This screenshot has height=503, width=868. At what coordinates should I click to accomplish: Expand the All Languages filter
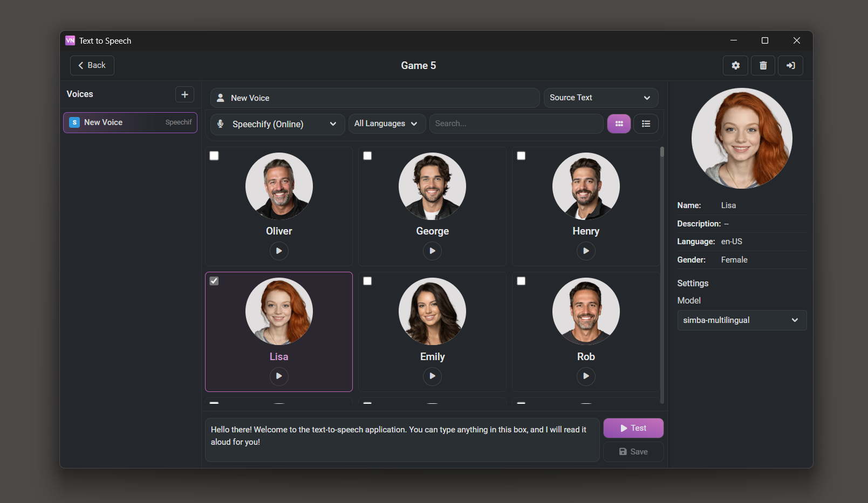pos(386,123)
